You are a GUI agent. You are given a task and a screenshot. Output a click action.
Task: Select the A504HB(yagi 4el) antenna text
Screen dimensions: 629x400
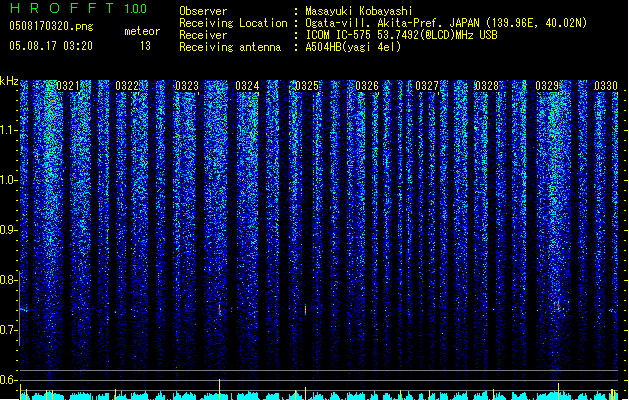point(353,47)
